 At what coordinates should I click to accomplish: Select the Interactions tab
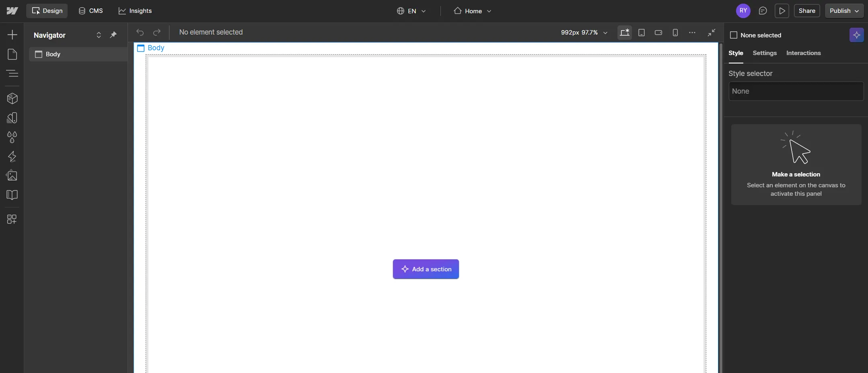pos(803,53)
